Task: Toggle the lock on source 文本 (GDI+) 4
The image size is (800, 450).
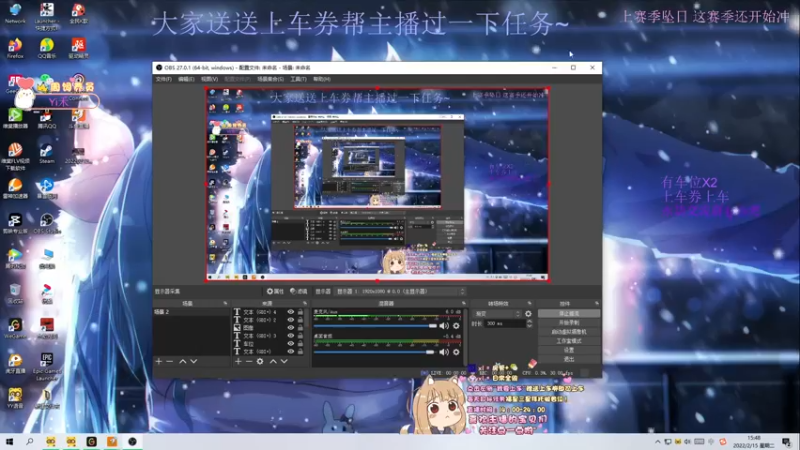Action: (x=301, y=312)
